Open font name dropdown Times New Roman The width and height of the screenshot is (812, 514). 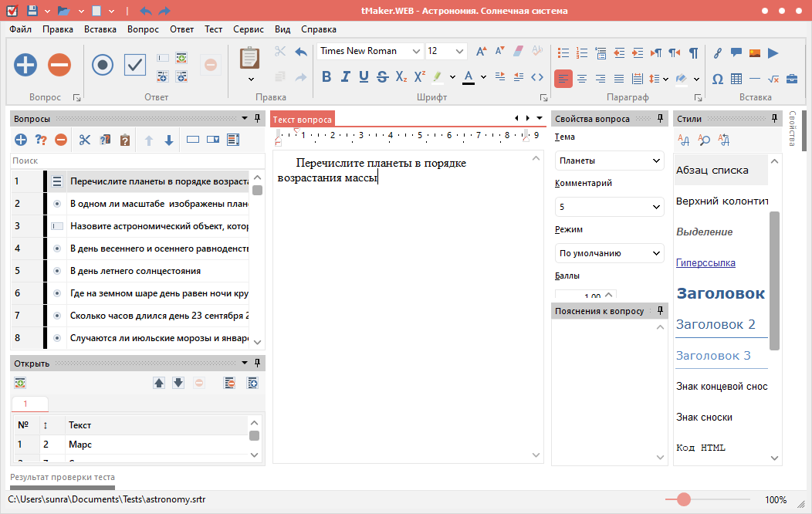tap(416, 51)
